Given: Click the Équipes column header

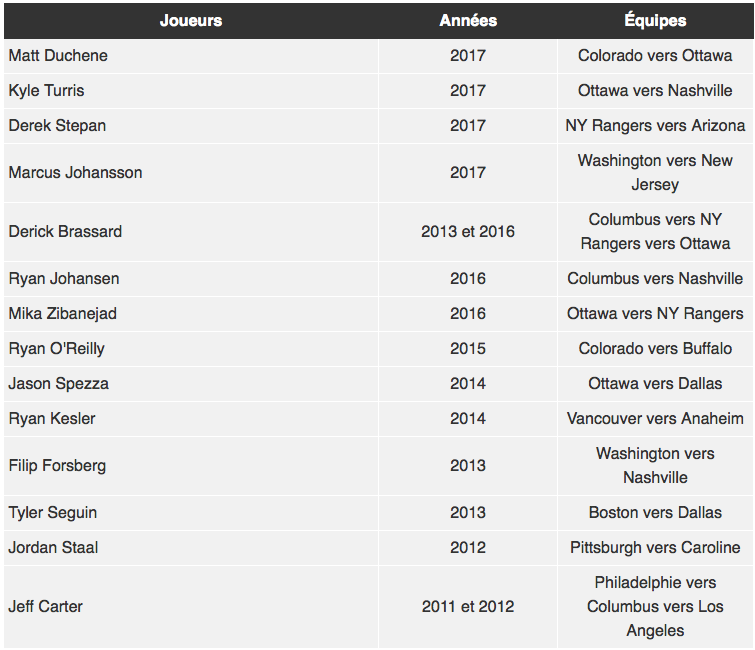Looking at the screenshot, I should coord(655,21).
